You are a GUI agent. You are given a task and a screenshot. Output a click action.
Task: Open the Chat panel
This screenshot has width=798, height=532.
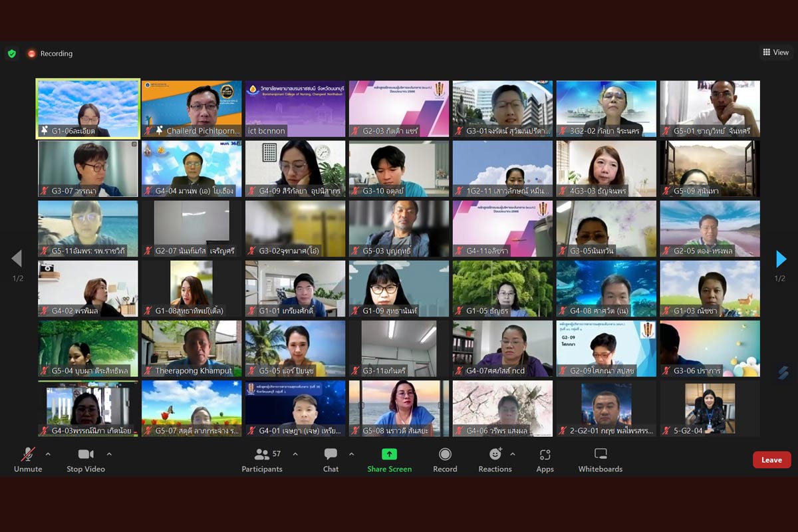(x=331, y=455)
